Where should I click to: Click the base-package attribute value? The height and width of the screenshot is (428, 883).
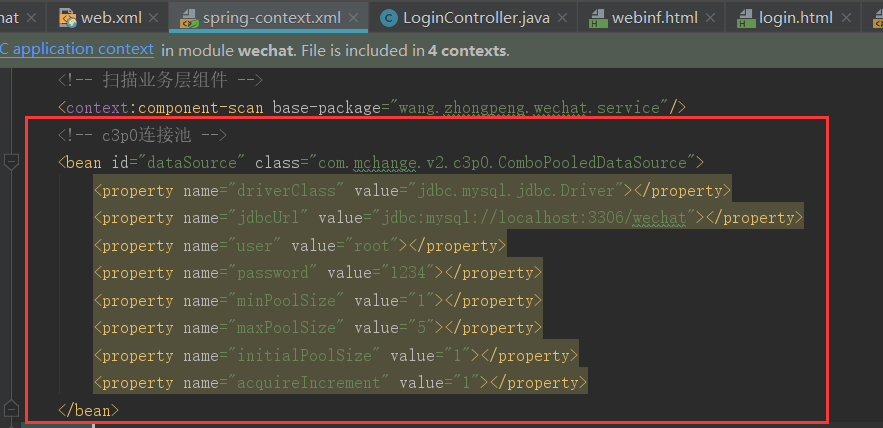coord(529,107)
